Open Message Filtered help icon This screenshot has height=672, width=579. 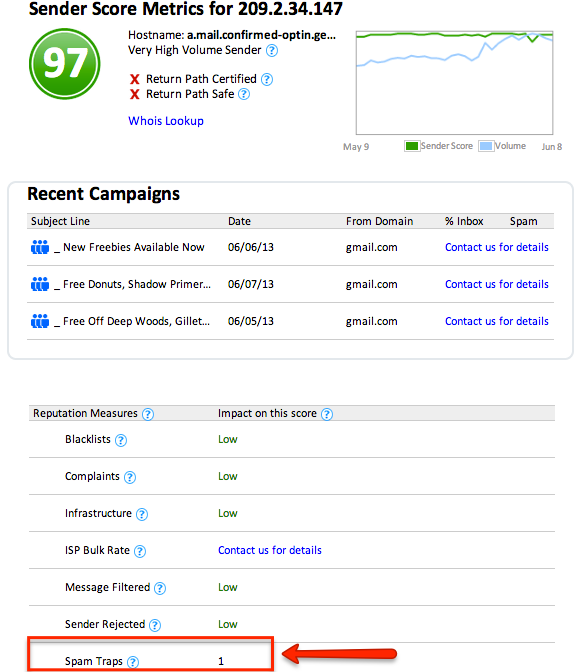(160, 588)
